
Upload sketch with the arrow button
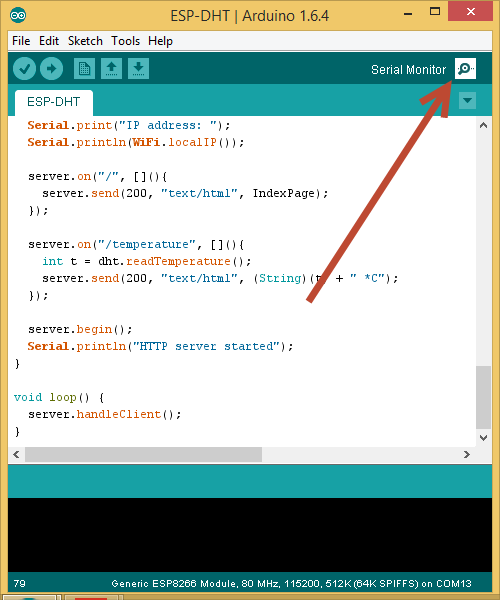[52, 69]
